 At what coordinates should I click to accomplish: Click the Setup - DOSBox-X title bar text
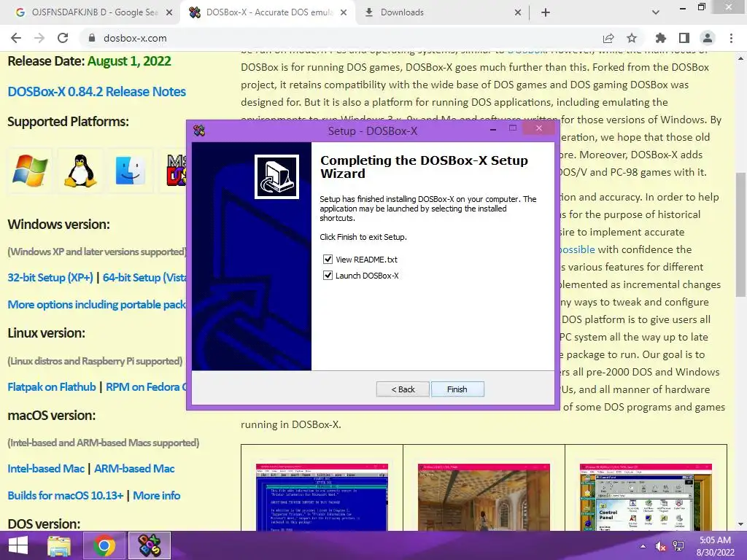[373, 131]
